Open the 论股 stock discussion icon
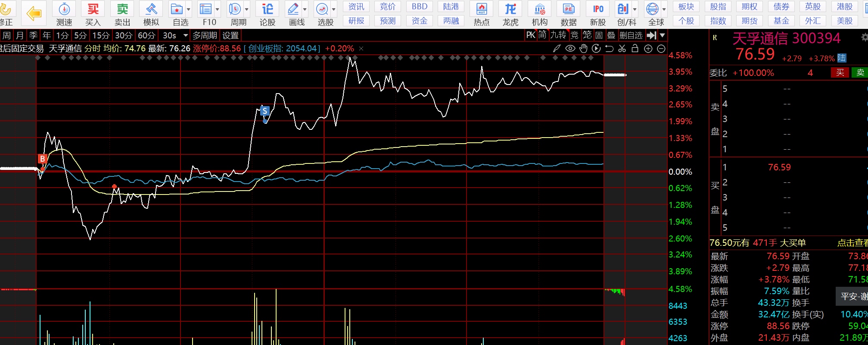The width and height of the screenshot is (868, 345). (x=268, y=9)
